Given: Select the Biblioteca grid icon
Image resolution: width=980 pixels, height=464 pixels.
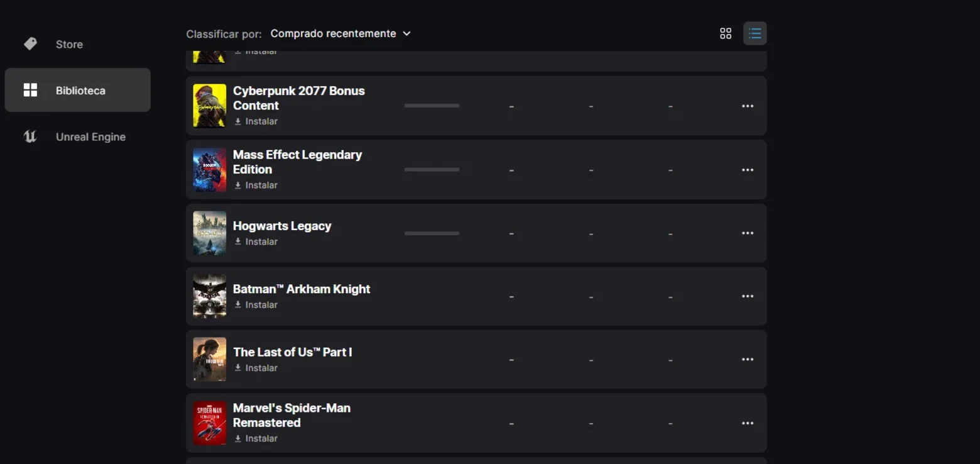Looking at the screenshot, I should (x=30, y=90).
